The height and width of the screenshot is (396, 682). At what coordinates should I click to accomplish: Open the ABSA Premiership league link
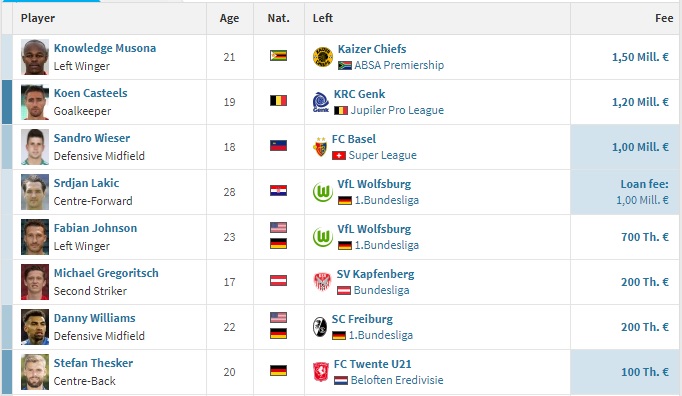tap(399, 65)
